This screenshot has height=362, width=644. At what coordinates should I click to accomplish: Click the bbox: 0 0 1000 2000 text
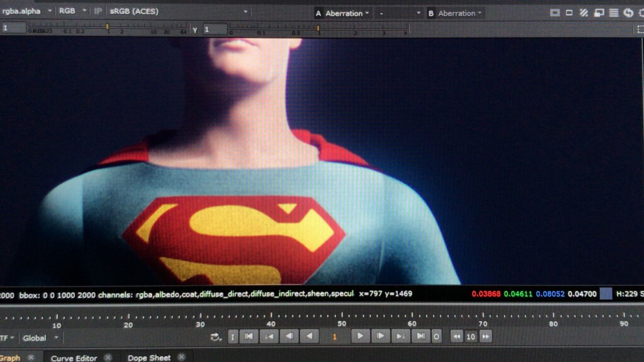pos(57,295)
